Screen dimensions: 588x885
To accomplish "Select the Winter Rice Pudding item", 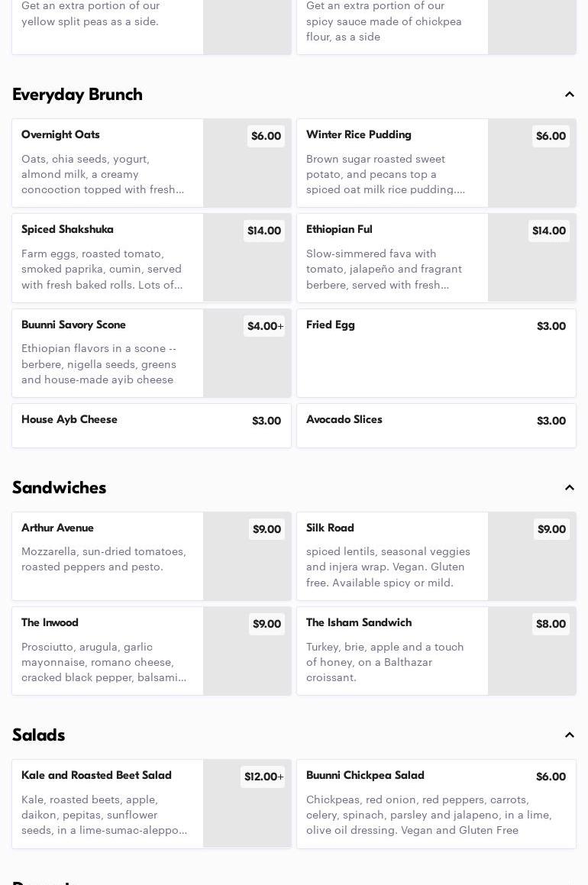I will coord(436,163).
